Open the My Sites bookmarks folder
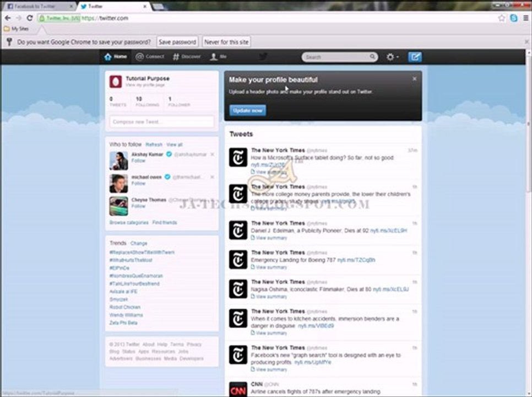Screen dimensions: 532x397 [x=17, y=29]
